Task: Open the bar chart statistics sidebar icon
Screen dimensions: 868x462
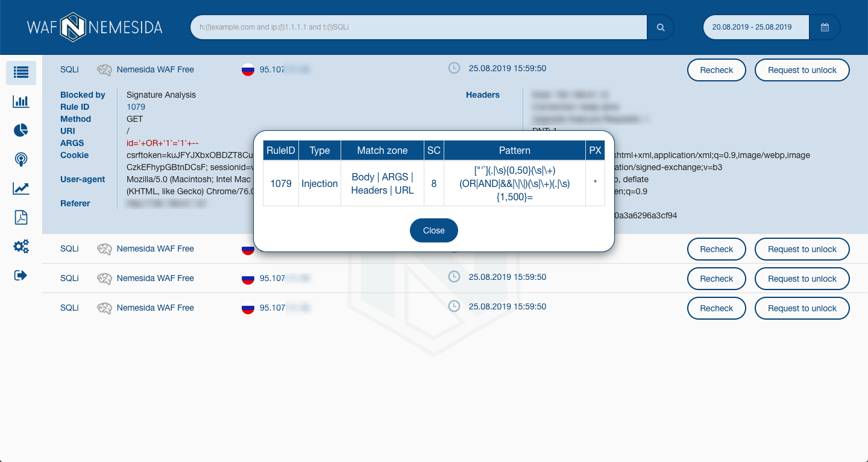Action: tap(21, 101)
